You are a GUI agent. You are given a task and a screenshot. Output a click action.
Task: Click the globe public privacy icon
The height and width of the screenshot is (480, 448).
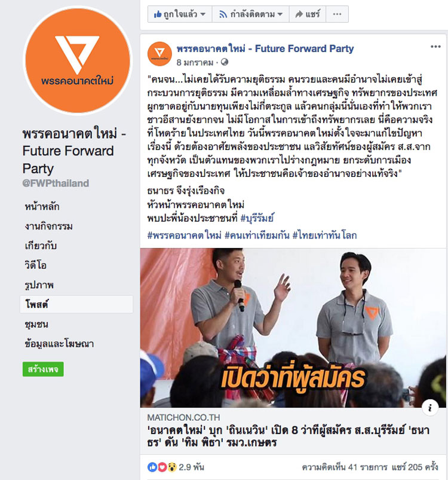tap(225, 62)
